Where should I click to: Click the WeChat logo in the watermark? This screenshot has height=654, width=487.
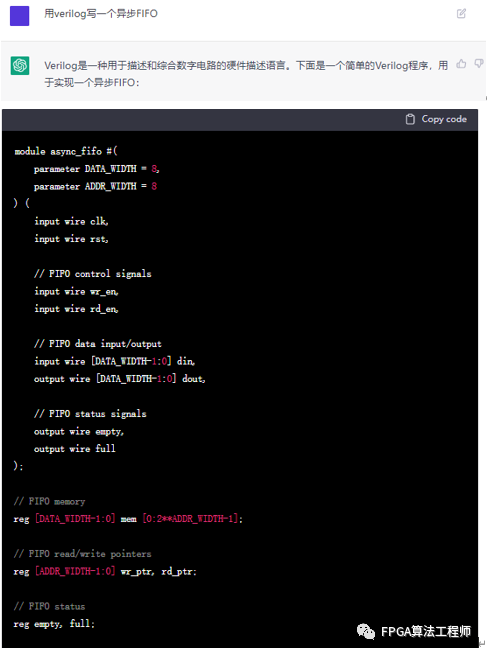[366, 631]
